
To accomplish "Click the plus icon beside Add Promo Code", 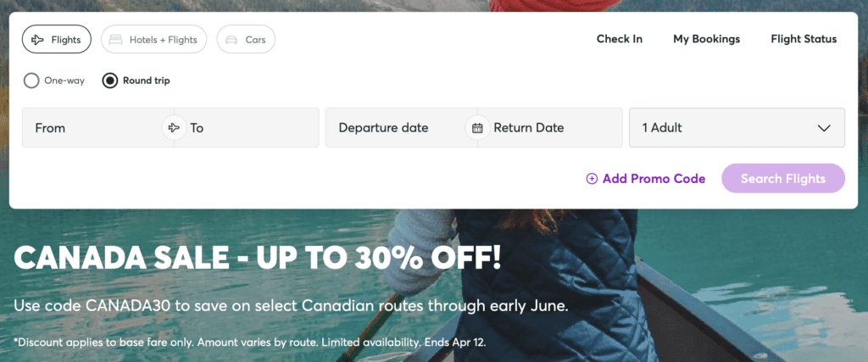I will (592, 179).
